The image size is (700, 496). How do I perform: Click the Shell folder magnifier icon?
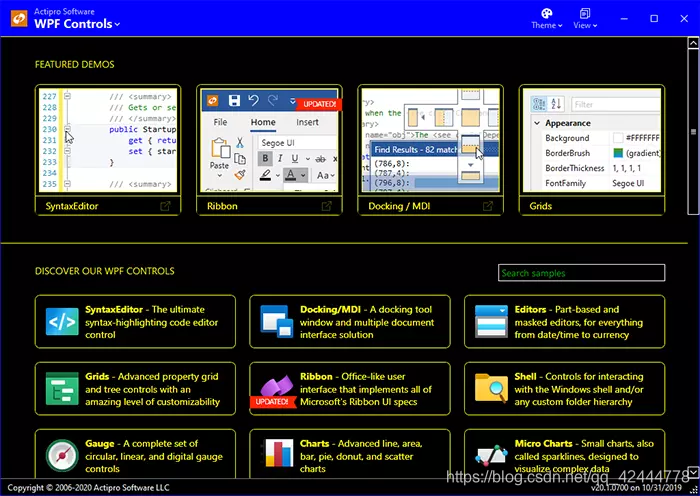click(x=491, y=388)
